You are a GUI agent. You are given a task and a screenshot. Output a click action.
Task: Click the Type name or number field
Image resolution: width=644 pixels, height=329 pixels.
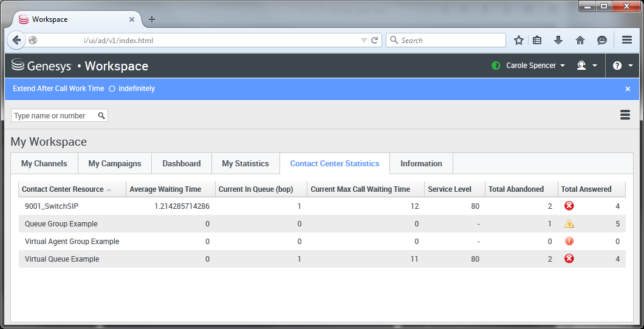tap(53, 115)
